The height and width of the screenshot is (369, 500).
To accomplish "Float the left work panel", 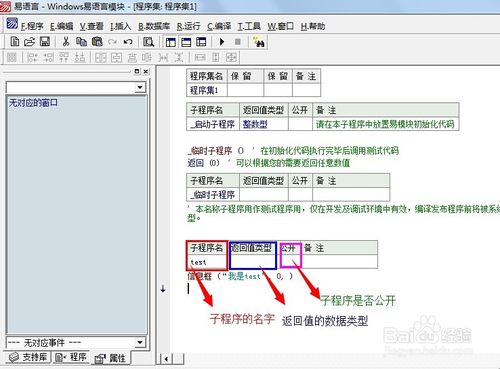I will coord(137,71).
